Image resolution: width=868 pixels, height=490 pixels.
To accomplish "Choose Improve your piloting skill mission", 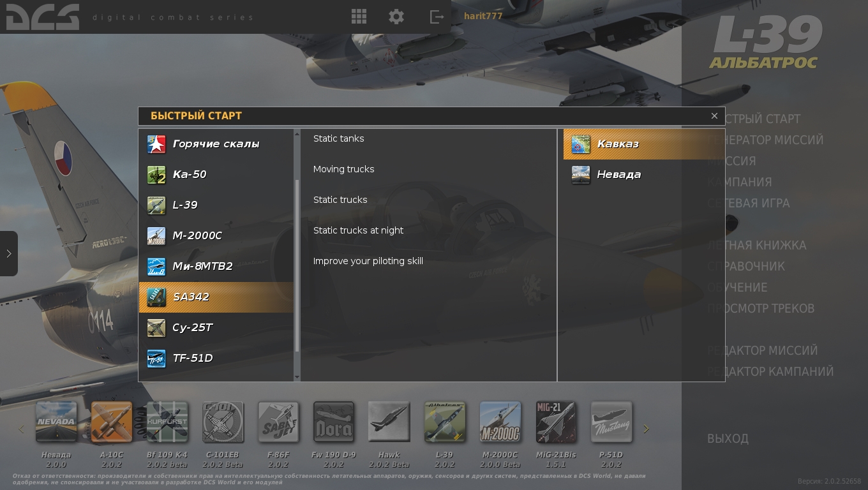I will tap(368, 261).
